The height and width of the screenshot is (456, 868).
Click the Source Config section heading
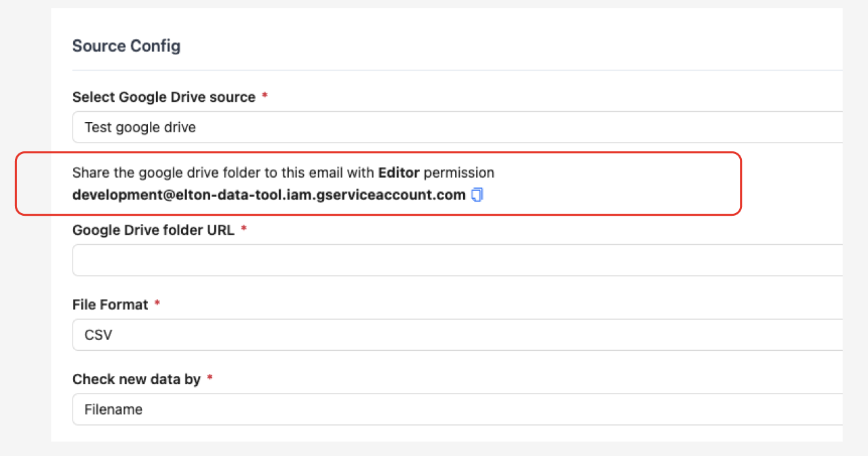(126, 45)
